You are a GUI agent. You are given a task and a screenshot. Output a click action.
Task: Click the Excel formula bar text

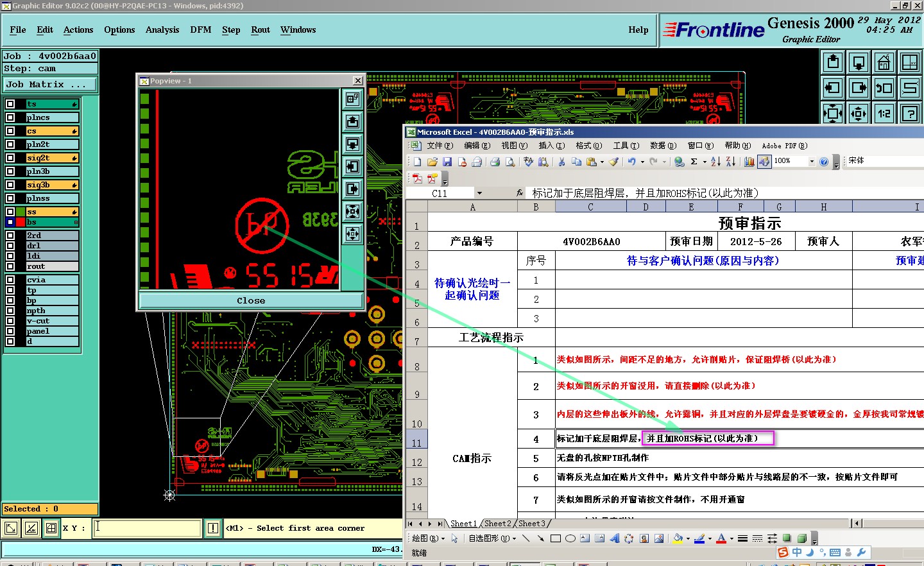[x=645, y=193]
